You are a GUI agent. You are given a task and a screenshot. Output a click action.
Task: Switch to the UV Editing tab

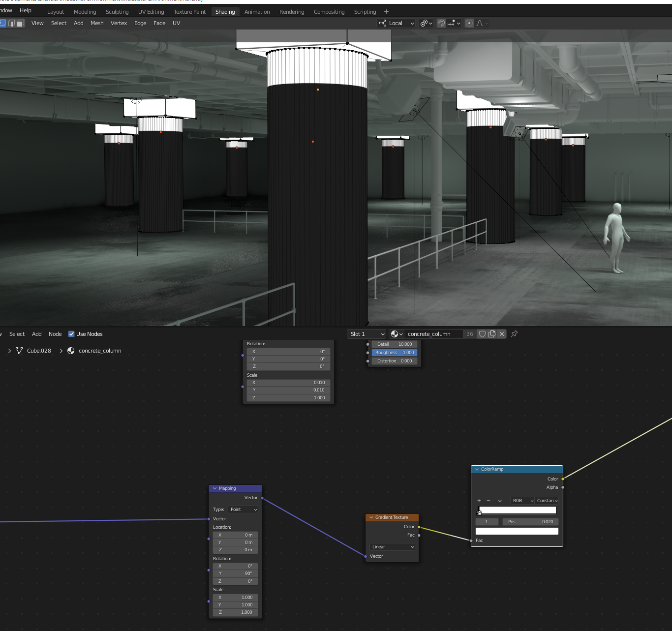(x=151, y=12)
